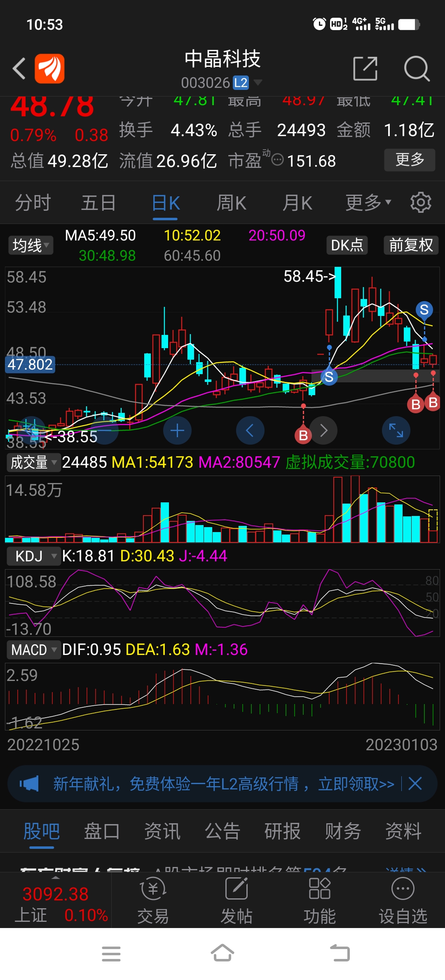Open the 均线 indicator dropdown
Viewport: 445px width, 980px height.
tap(30, 245)
